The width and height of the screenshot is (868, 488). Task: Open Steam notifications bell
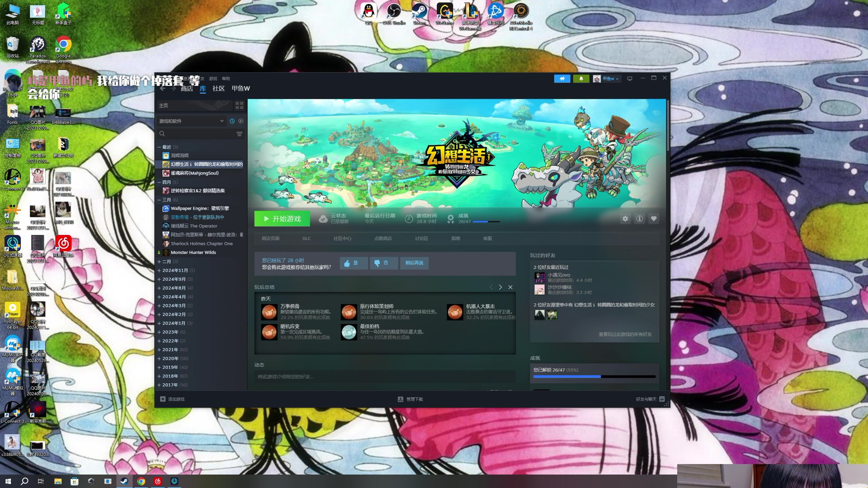(x=581, y=79)
